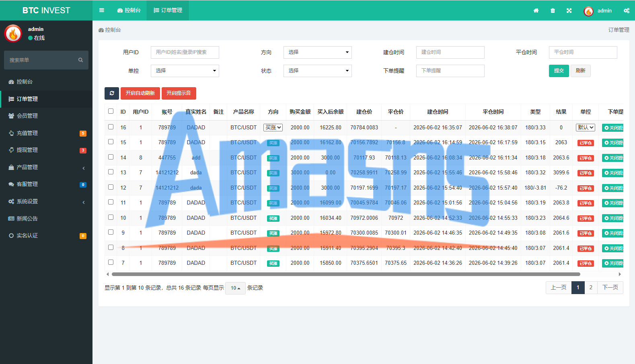Open 新闻公告 in the sidebar
This screenshot has width=635, height=364.
pos(46,219)
